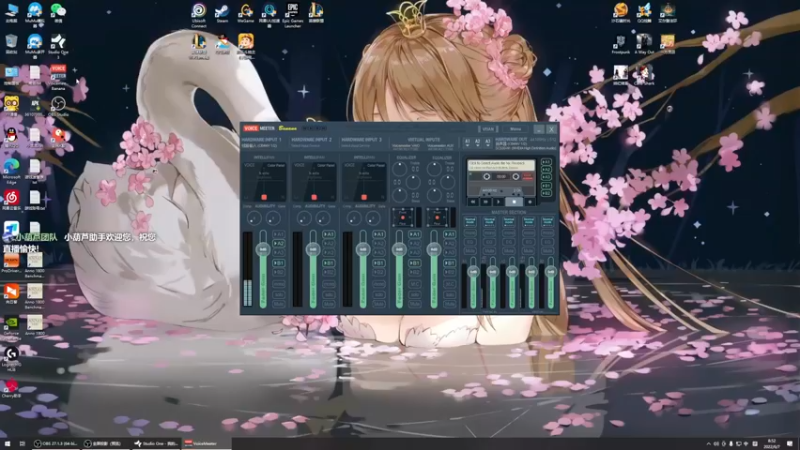
Task: Open the Recycle Bin on the desktop
Action: pos(11,44)
